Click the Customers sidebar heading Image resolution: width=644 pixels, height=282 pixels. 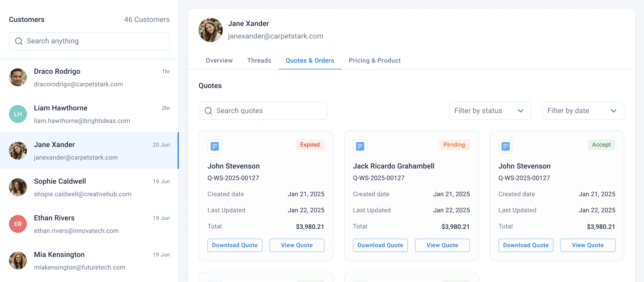point(27,20)
